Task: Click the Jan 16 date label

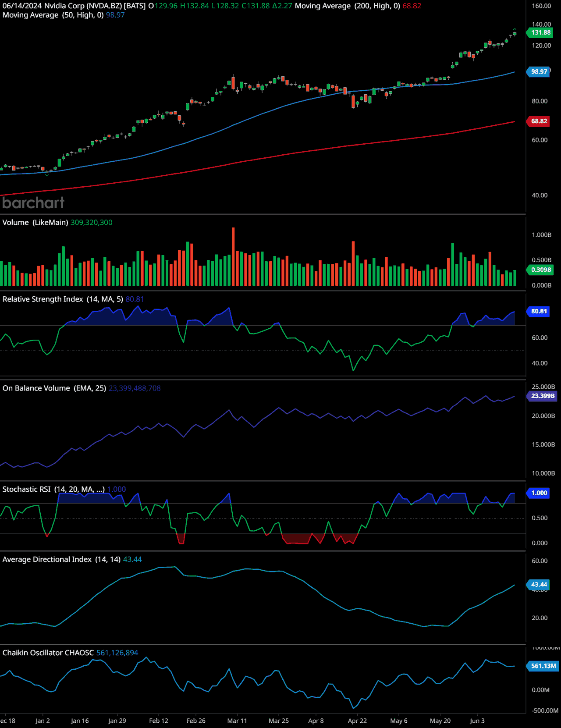Action: click(80, 721)
